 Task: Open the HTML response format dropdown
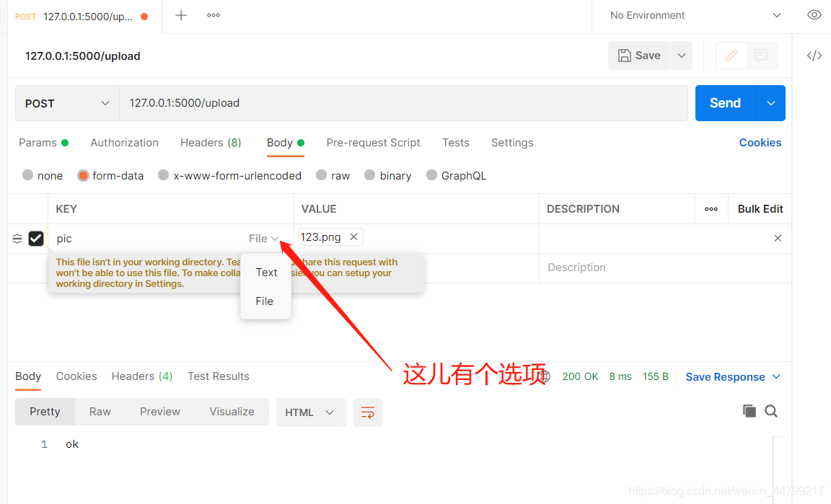[310, 412]
